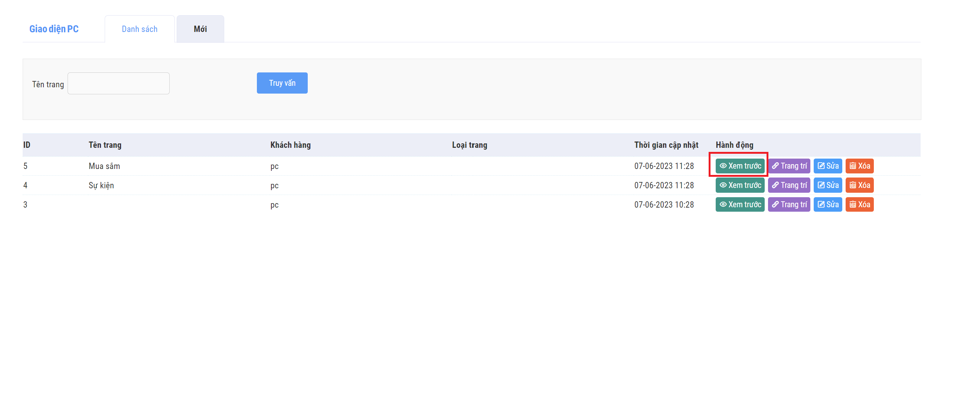Click eye icon preview for Mua sắm row
Screen dimensions: 980x410
tap(723, 166)
